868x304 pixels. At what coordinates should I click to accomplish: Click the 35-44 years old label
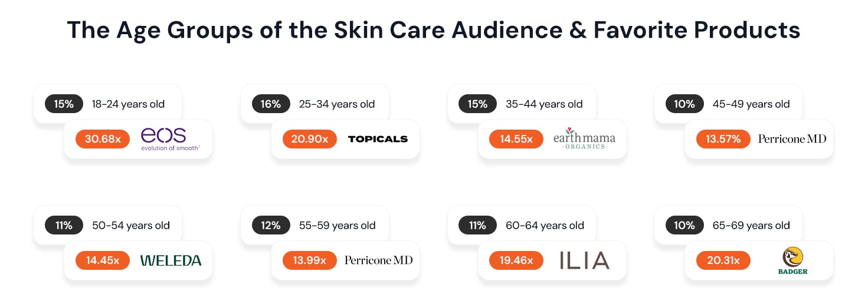click(544, 104)
